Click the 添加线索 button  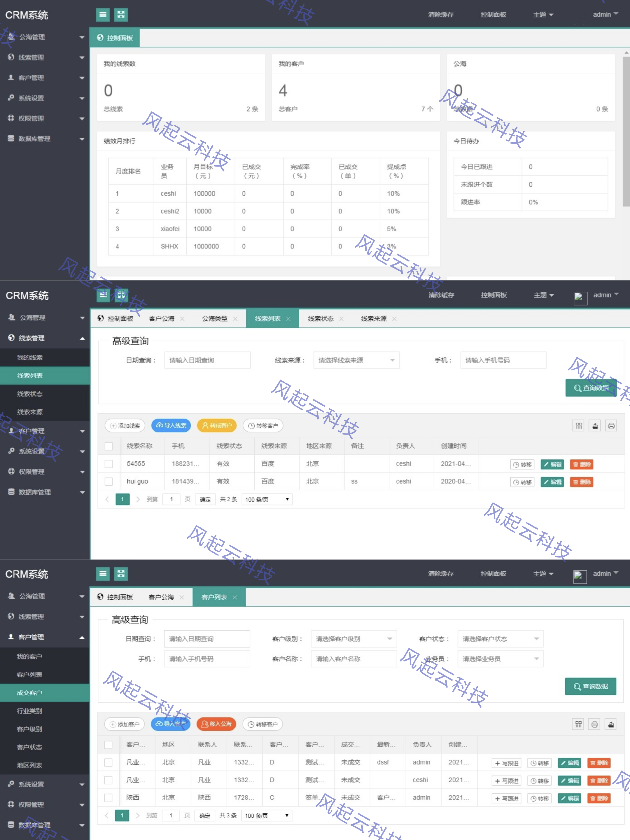125,426
